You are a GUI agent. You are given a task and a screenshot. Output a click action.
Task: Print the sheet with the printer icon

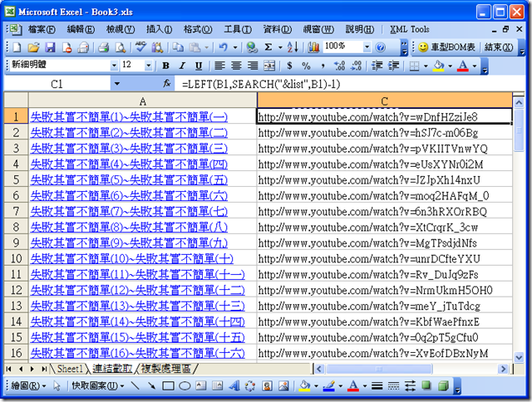click(103, 47)
